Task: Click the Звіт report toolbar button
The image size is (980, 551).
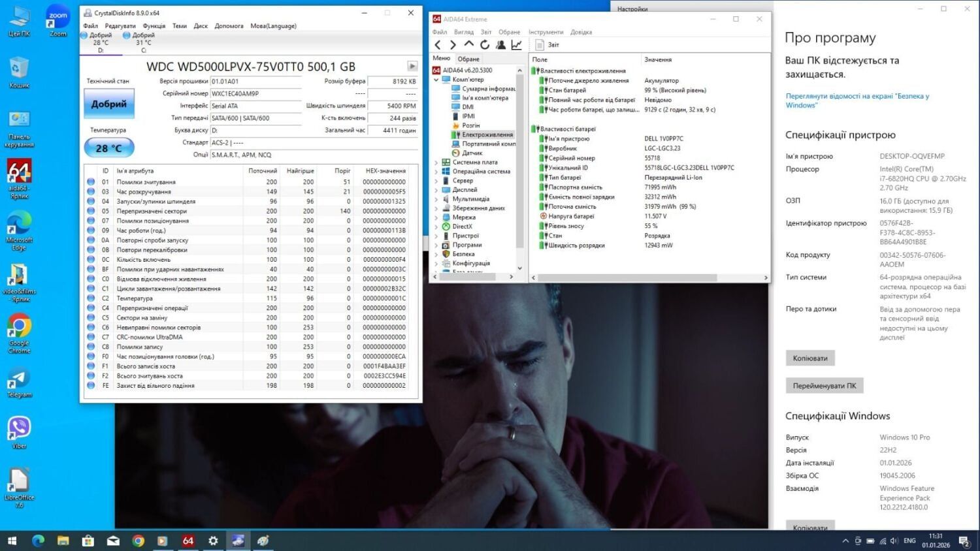Action: point(547,45)
